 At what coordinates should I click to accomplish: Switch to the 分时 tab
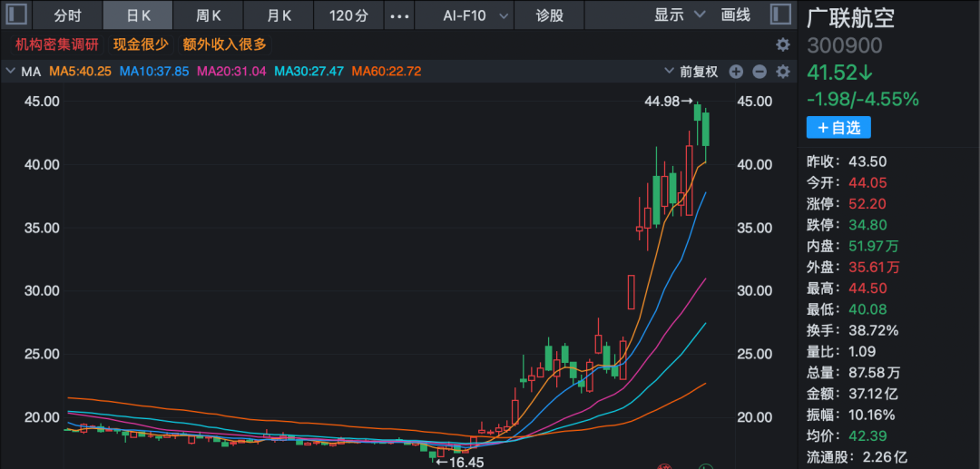[x=68, y=15]
